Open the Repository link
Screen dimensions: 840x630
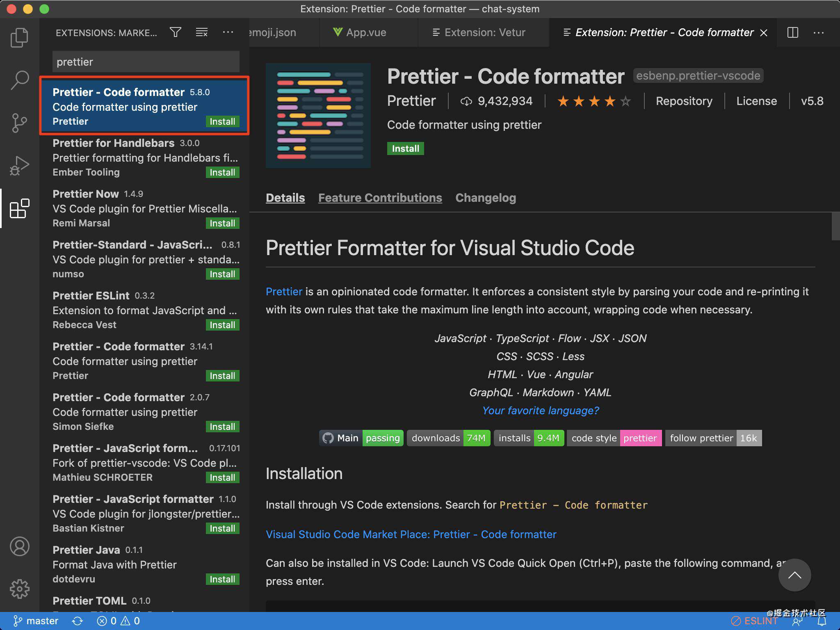point(684,101)
